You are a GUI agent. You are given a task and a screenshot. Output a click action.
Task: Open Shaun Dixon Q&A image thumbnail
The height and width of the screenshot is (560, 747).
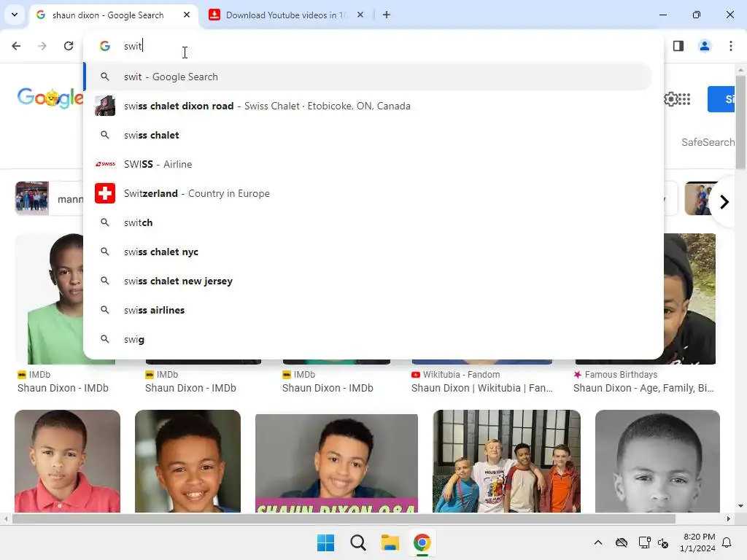(336, 463)
